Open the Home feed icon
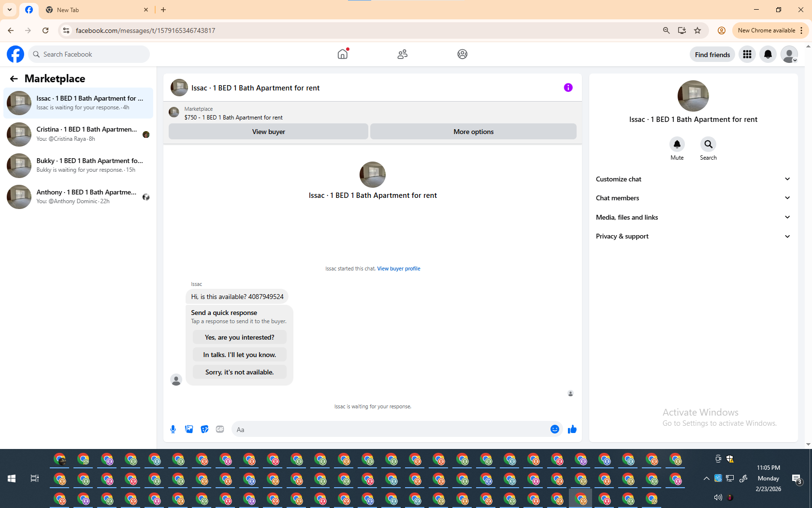812x508 pixels. pos(343,54)
